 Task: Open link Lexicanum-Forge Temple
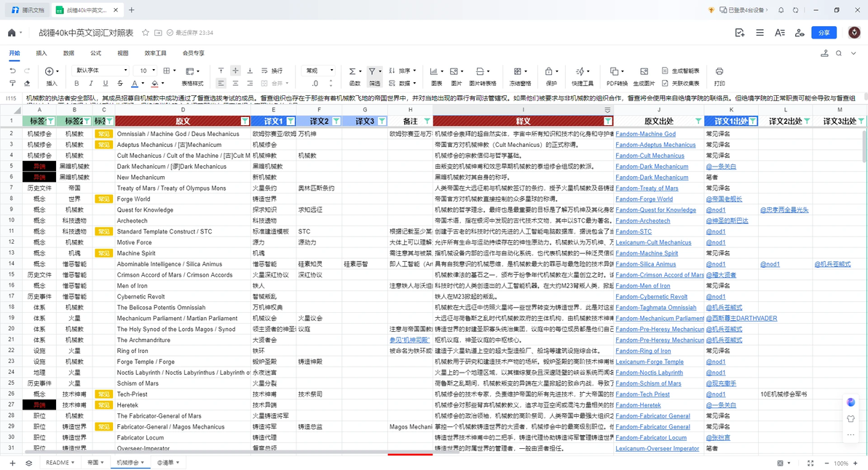650,362
